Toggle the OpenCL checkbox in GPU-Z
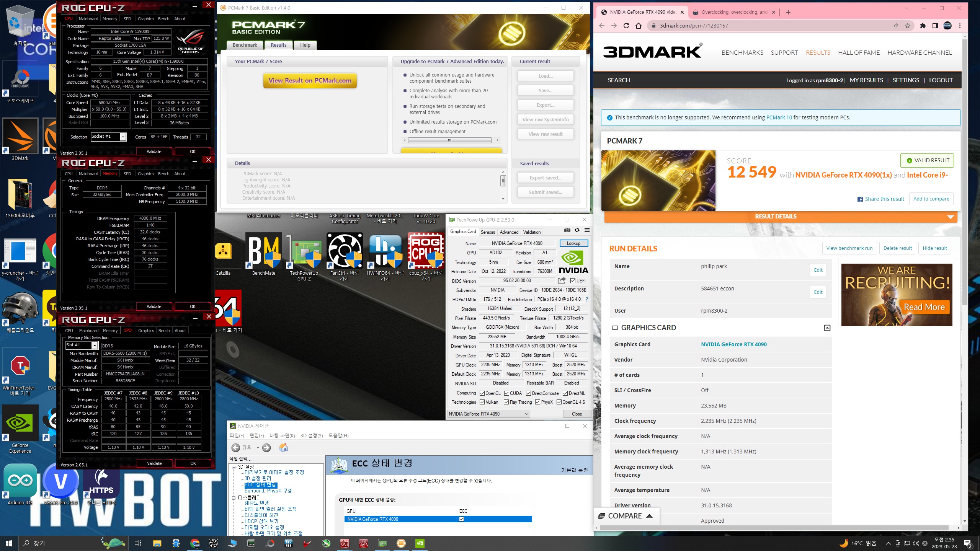This screenshot has width=980, height=551. [x=482, y=393]
